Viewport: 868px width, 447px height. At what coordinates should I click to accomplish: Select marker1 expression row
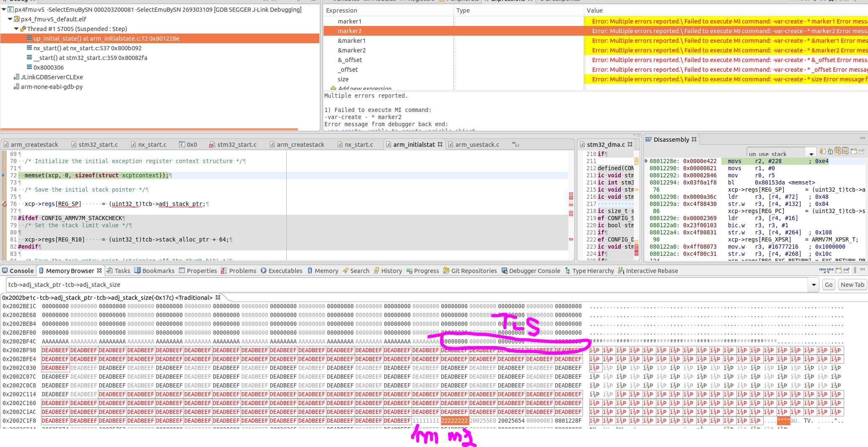(595, 21)
